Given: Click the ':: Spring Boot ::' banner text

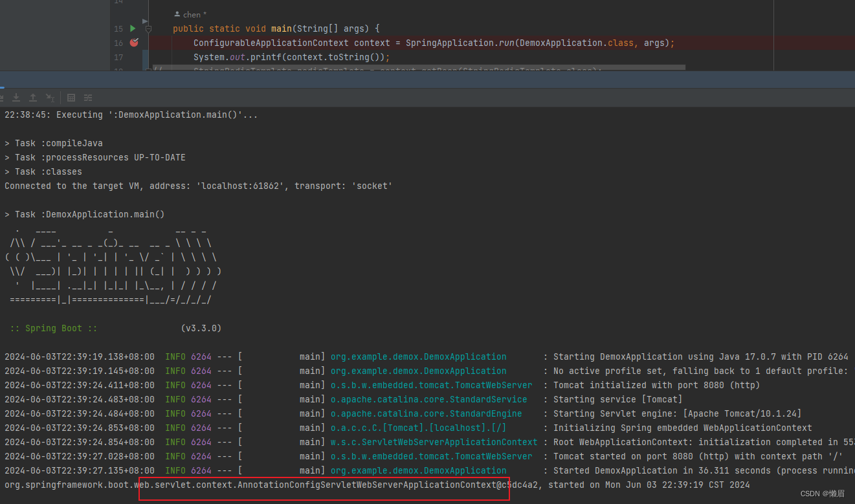Looking at the screenshot, I should (x=54, y=328).
